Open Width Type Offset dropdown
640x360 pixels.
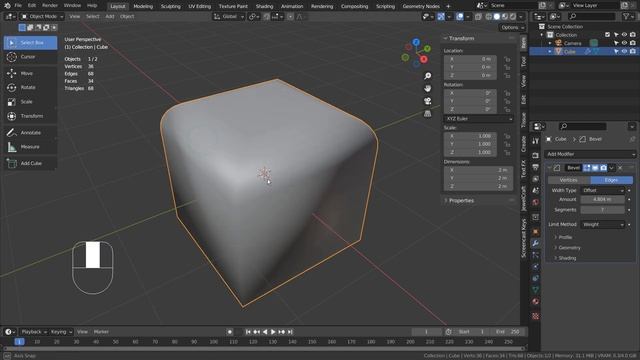(603, 190)
